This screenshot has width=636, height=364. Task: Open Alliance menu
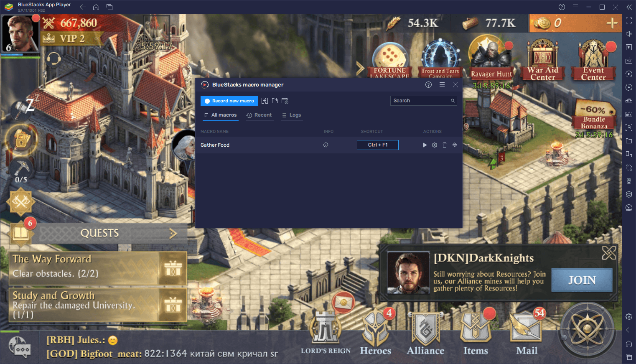425,334
